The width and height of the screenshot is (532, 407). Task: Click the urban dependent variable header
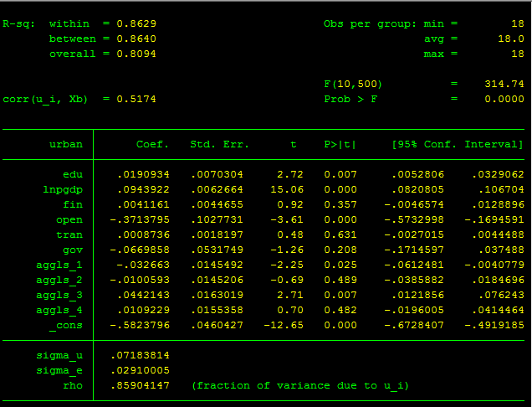coord(66,144)
